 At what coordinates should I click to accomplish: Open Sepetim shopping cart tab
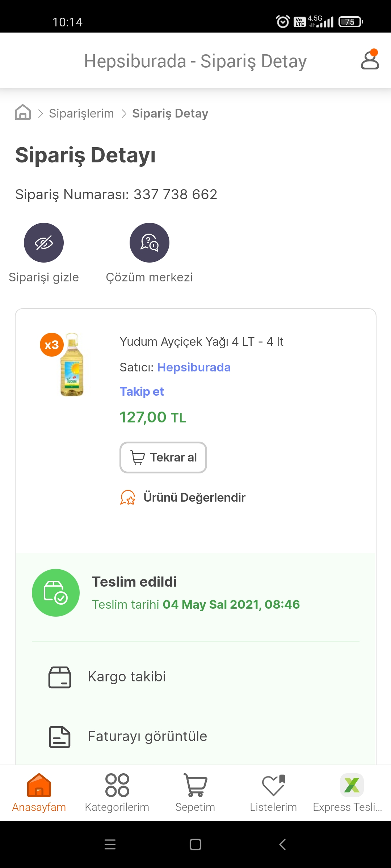195,793
